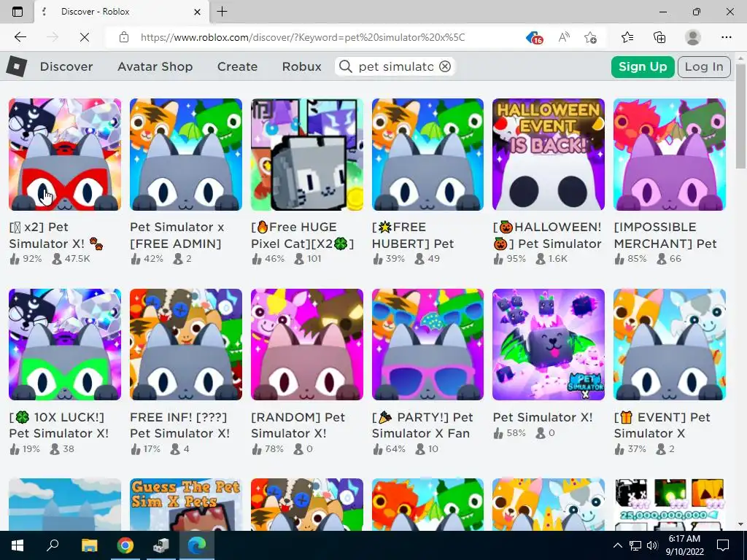Image resolution: width=747 pixels, height=560 pixels.
Task: Click the search magnifier icon
Action: (x=346, y=66)
